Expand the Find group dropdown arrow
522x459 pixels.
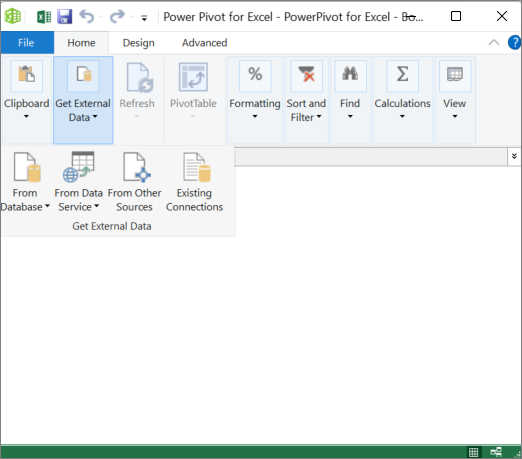point(350,116)
